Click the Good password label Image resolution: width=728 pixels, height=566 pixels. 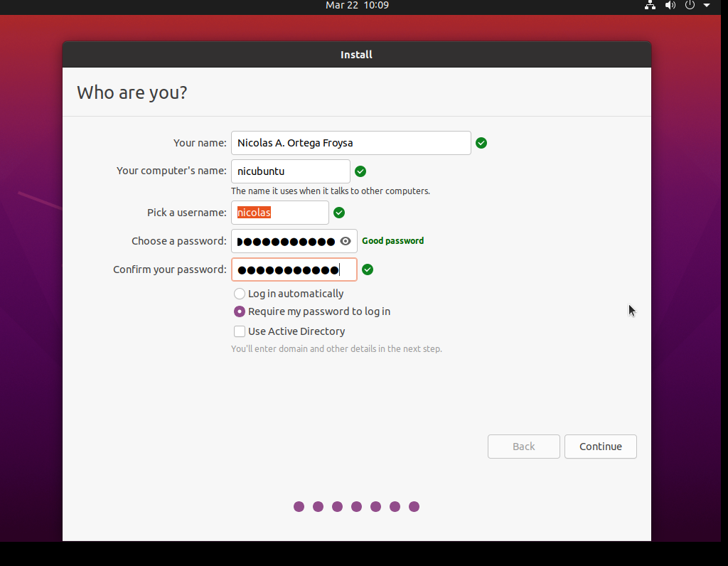pos(392,241)
